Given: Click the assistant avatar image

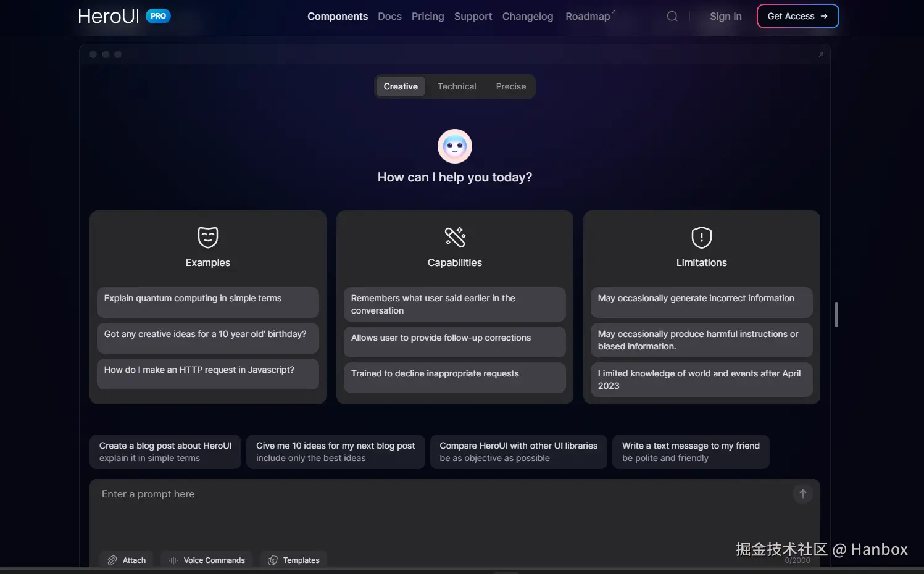Looking at the screenshot, I should [455, 146].
